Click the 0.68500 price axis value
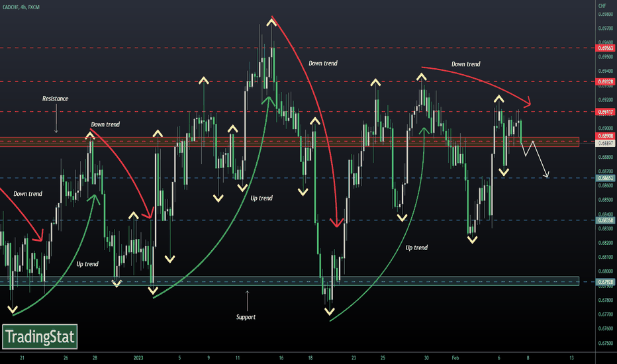The image size is (617, 364). (x=606, y=200)
